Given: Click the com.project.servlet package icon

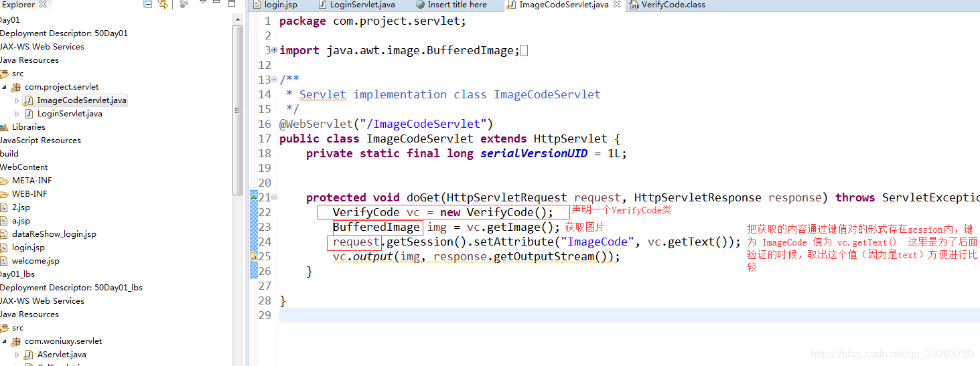Looking at the screenshot, I should click(x=16, y=87).
